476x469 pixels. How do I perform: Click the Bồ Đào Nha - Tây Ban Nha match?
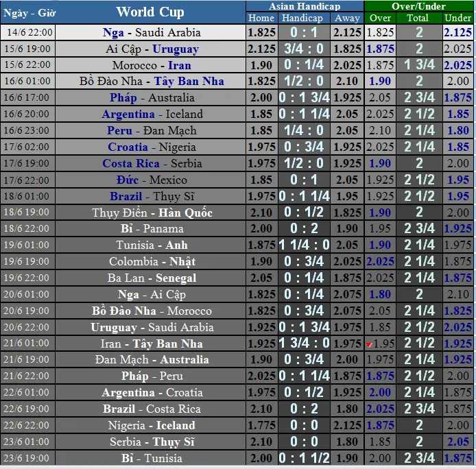[152, 81]
